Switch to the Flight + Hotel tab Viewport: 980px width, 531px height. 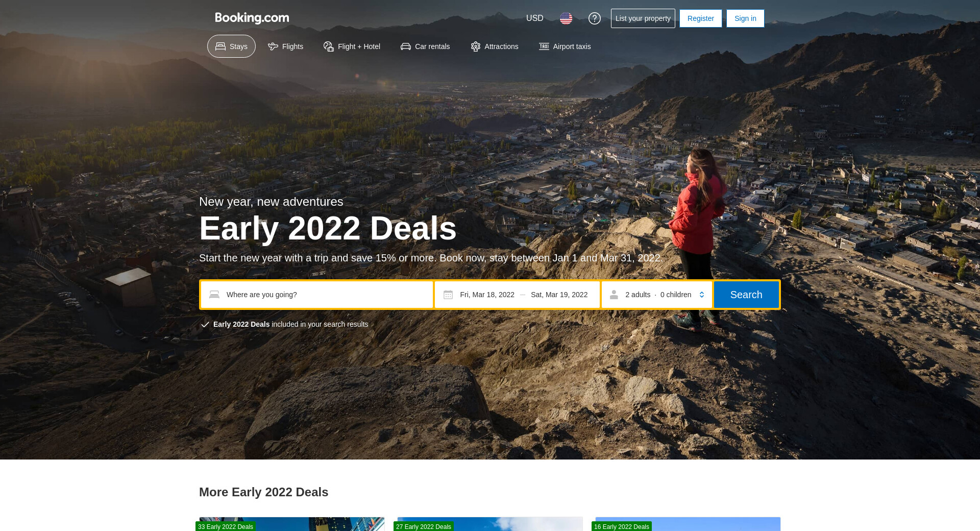point(352,46)
